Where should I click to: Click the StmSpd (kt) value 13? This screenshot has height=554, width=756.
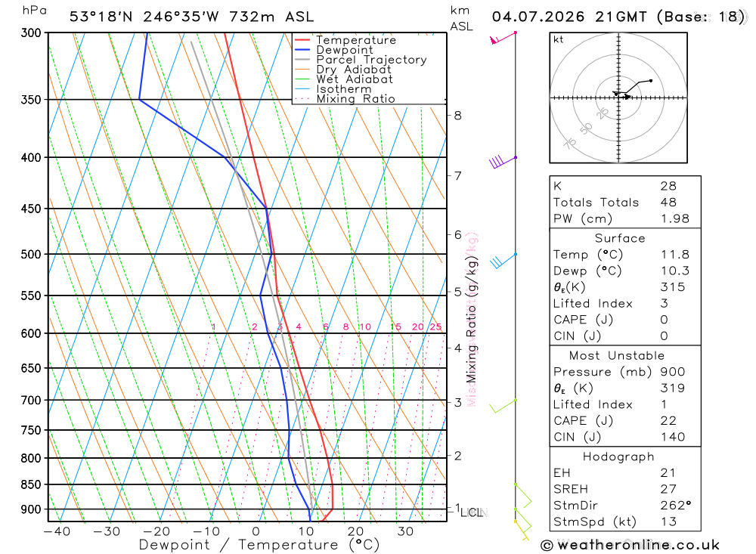coord(668,522)
